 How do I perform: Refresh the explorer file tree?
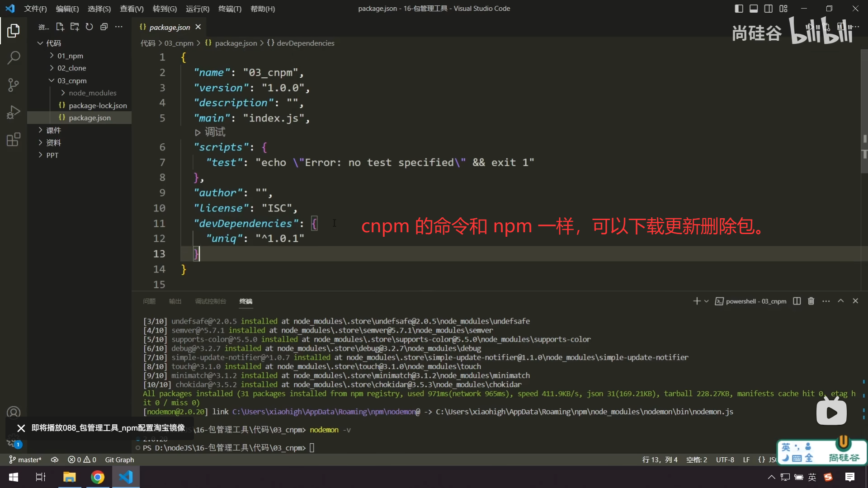coord(89,27)
